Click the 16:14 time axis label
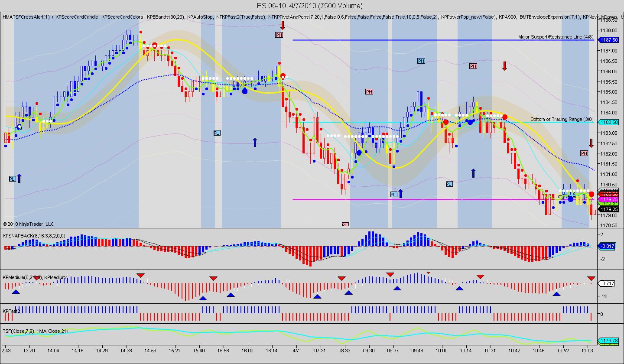624x364 pixels. [x=272, y=350]
